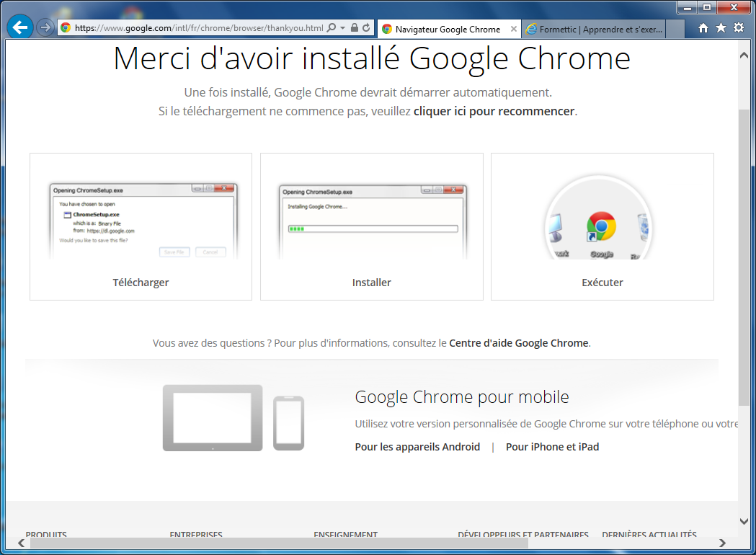This screenshot has height=555, width=756.
Task: Click the Internet Explorer favicon on Formettic tab
Action: point(531,30)
